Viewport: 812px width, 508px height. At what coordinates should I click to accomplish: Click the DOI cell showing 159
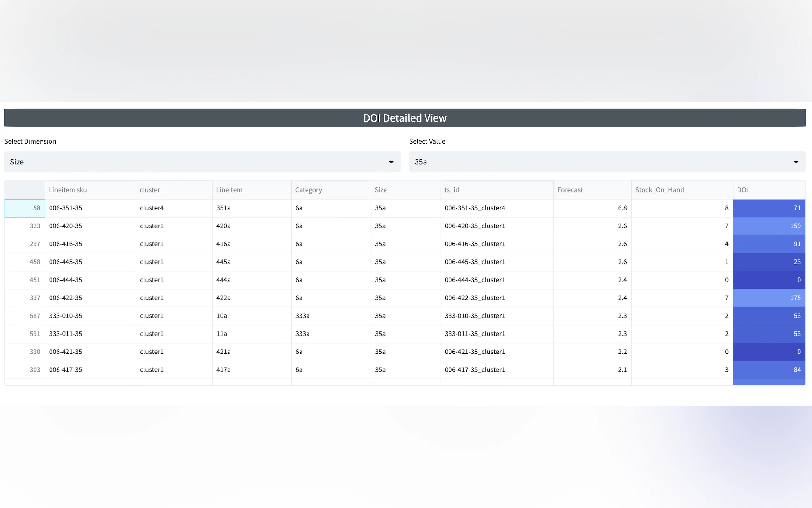click(x=769, y=226)
